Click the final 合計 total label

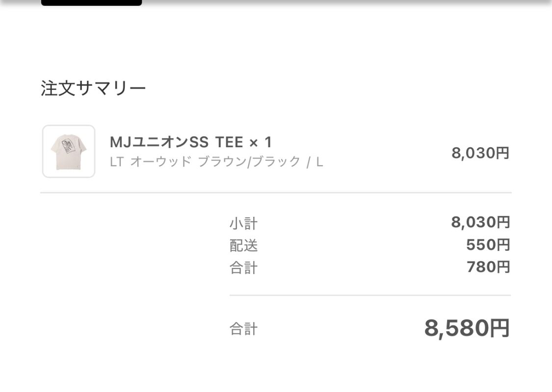[x=243, y=329]
